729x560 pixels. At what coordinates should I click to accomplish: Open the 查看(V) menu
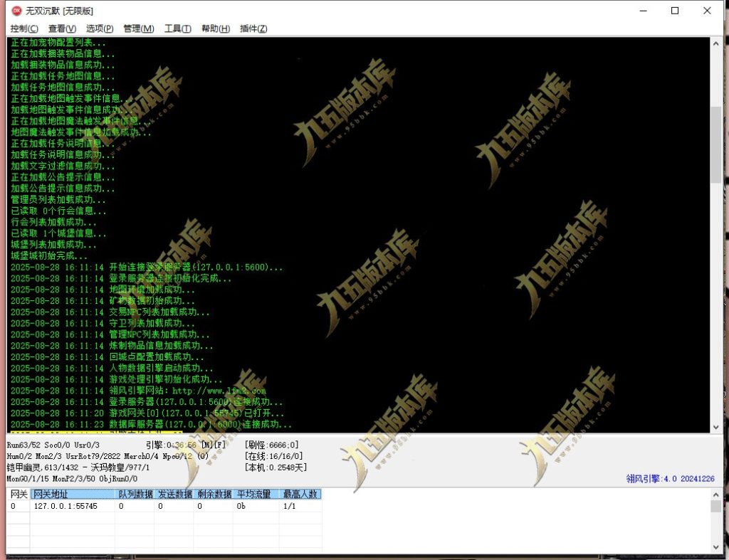click(x=62, y=28)
